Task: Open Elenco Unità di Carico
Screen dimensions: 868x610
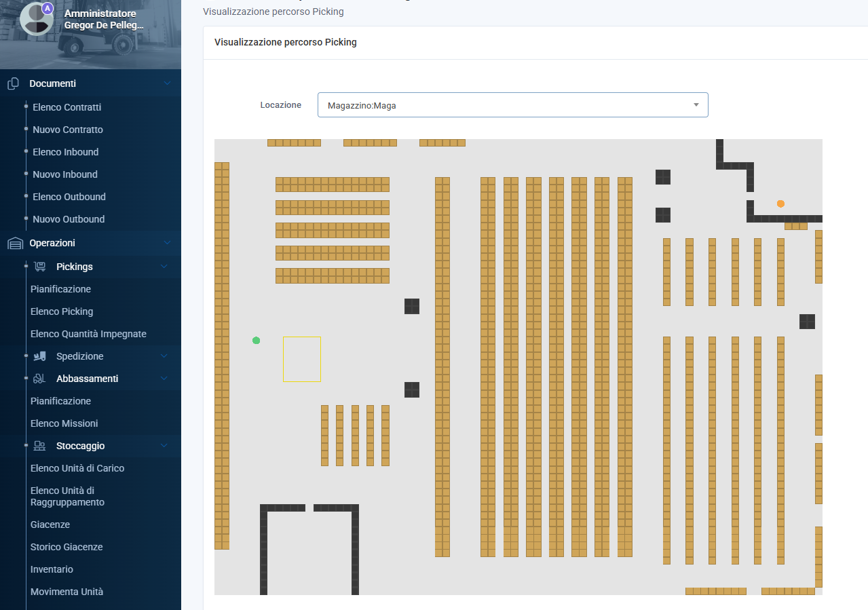Action: [77, 468]
